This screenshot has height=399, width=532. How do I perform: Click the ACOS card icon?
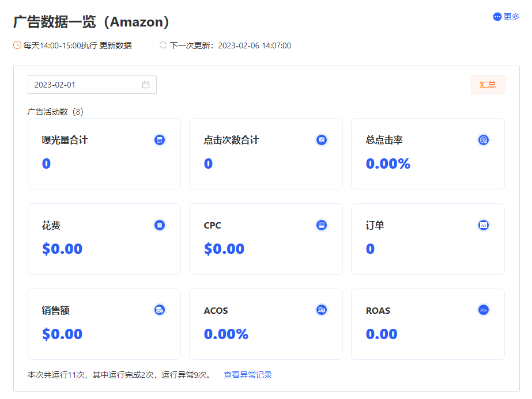(321, 310)
